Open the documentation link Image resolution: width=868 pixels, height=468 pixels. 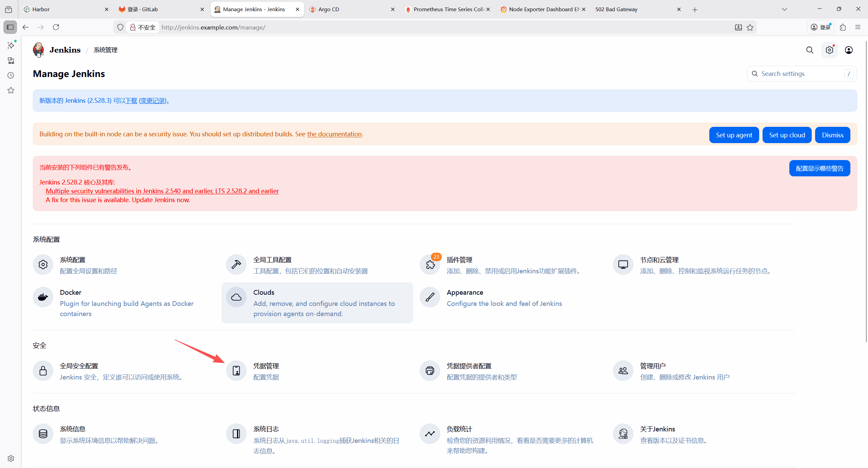tap(334, 134)
